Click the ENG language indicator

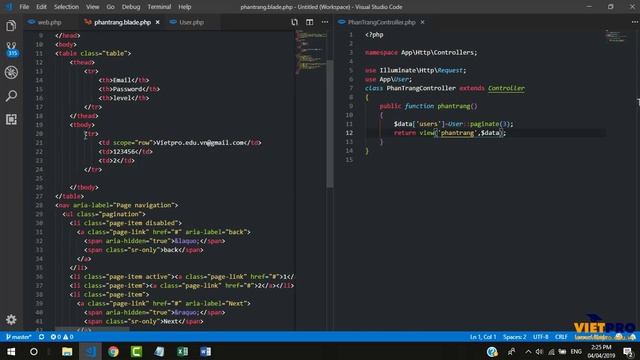[576, 352]
